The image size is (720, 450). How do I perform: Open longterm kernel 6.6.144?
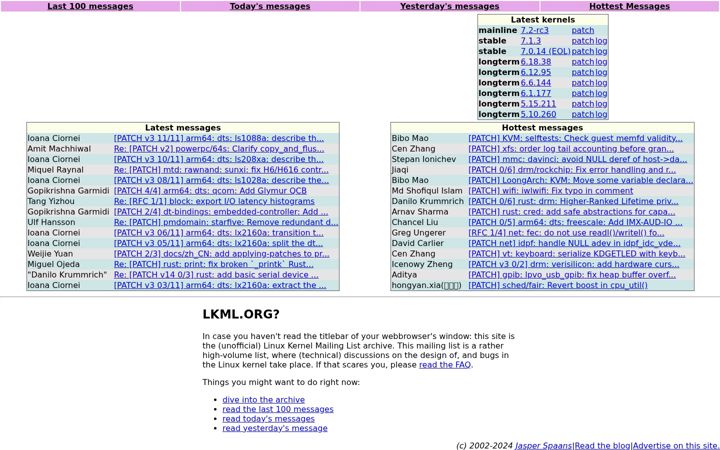click(x=536, y=83)
